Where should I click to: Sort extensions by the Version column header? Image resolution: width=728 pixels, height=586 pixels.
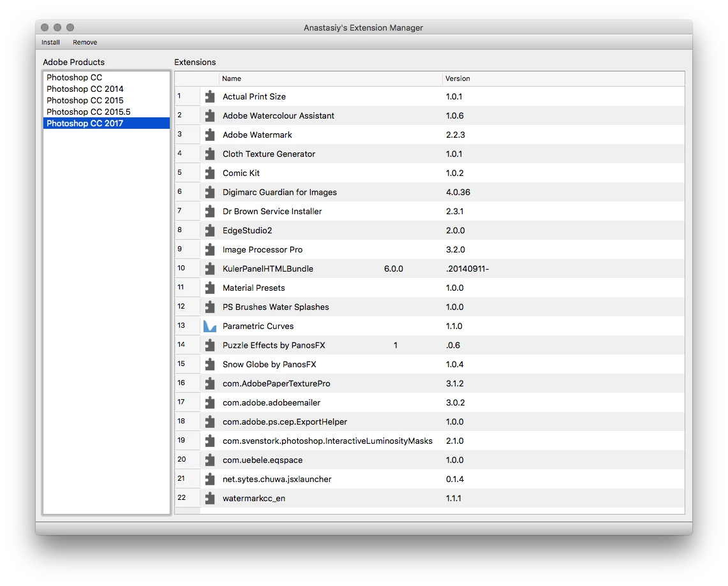563,78
